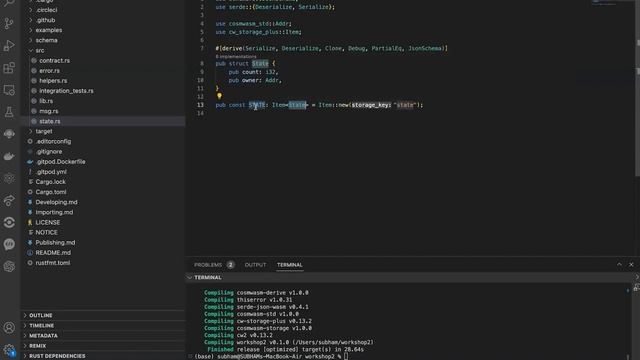Open the Docker whale view
The height and width of the screenshot is (360, 640).
(9, 156)
